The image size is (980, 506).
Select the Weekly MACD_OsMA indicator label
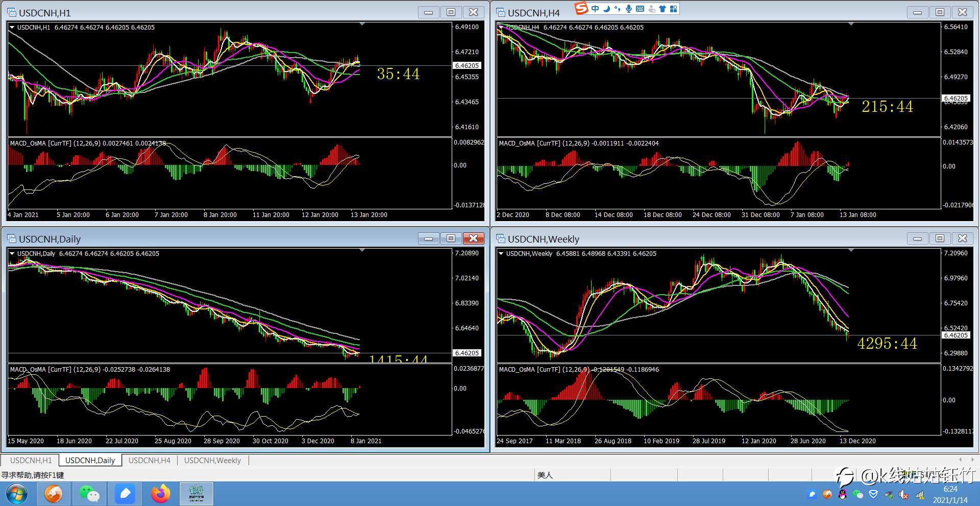579,369
